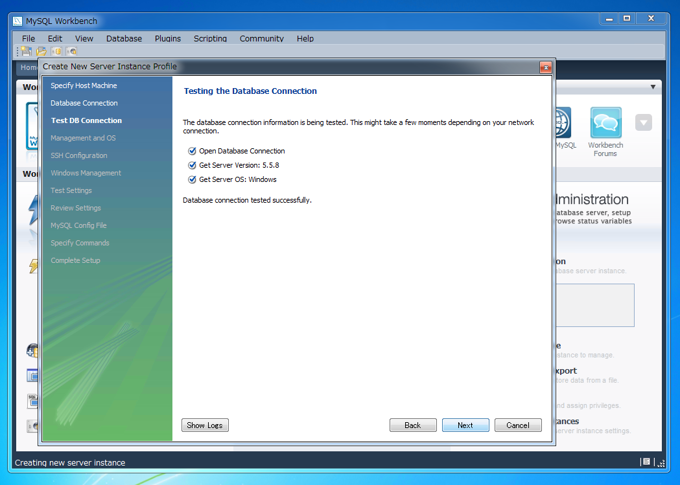
Task: Close the Create New Server Instance Profile dialog
Action: point(546,67)
